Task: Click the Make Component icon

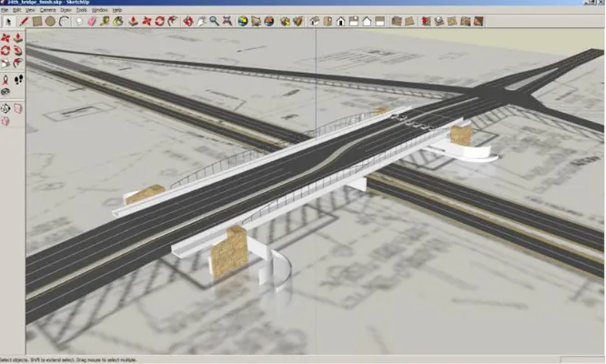Action: 79,22
